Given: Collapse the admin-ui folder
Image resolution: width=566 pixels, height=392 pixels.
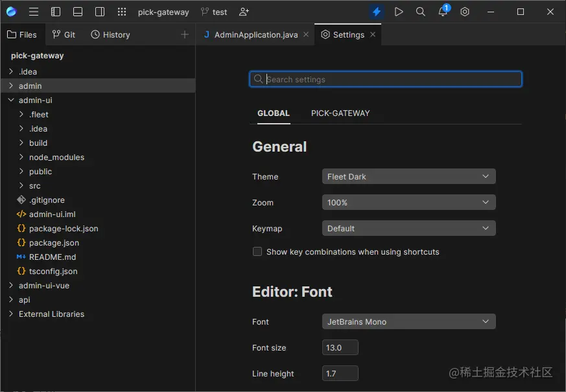Looking at the screenshot, I should (11, 100).
